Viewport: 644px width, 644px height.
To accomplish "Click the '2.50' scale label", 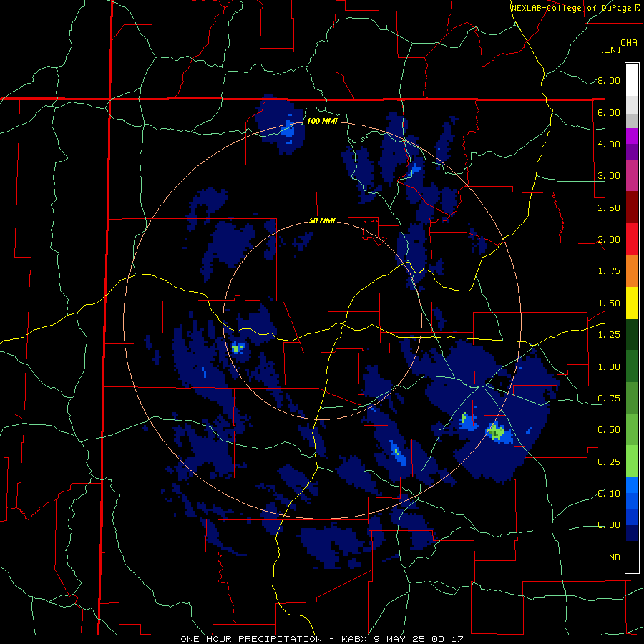I will click(x=609, y=208).
